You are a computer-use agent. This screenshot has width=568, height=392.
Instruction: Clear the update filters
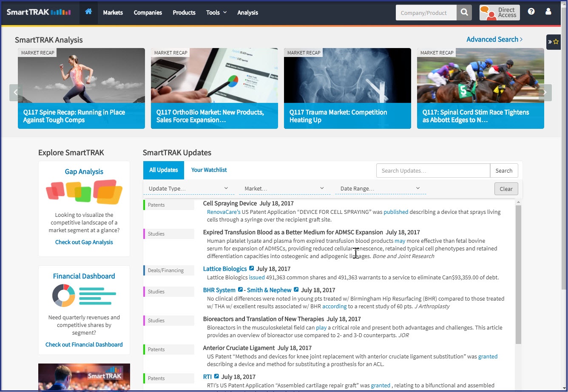[506, 189]
